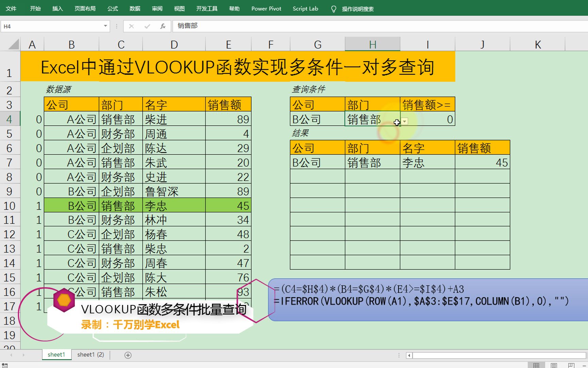Select Normal view icon in status bar

click(536, 365)
